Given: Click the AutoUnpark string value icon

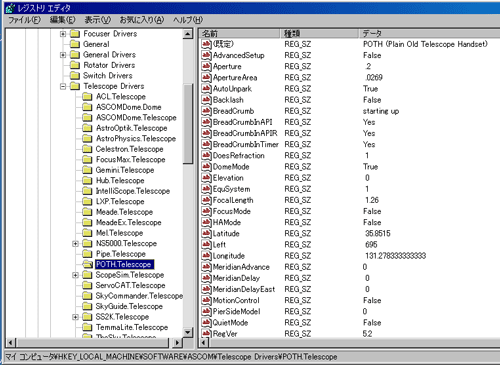Looking at the screenshot, I should pos(206,89).
